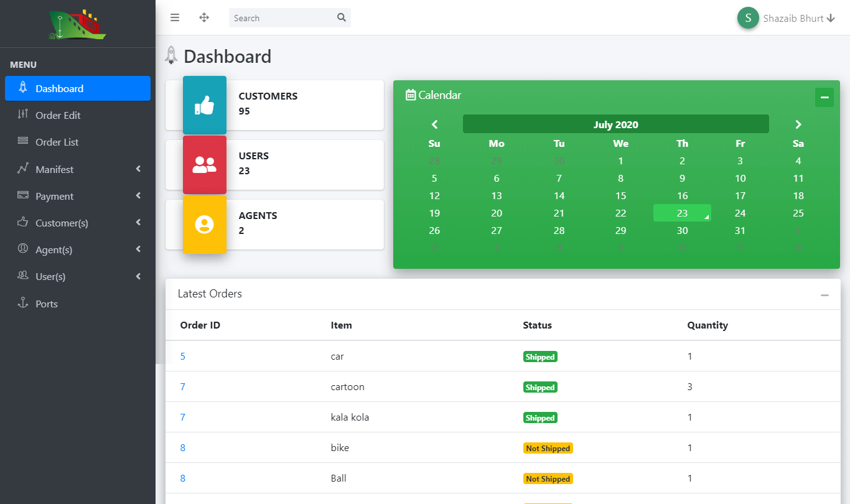Open Ports menu item
This screenshot has height=504, width=850.
78,304
